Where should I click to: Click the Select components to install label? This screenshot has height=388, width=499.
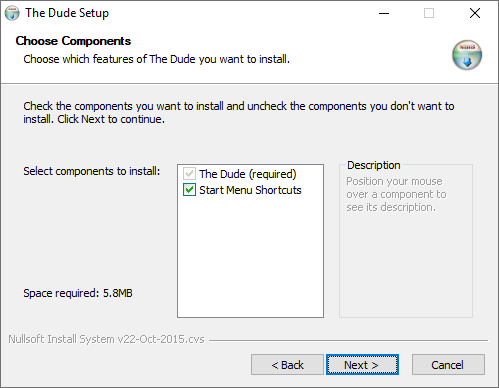(92, 171)
